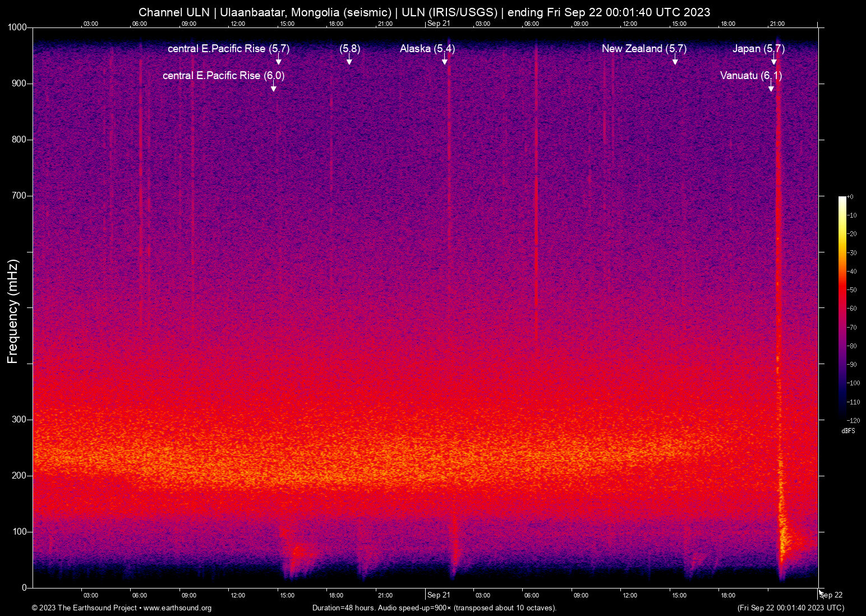This screenshot has width=866, height=616.
Task: Click the arrow below New Zealand (5.7)
Action: [x=675, y=61]
